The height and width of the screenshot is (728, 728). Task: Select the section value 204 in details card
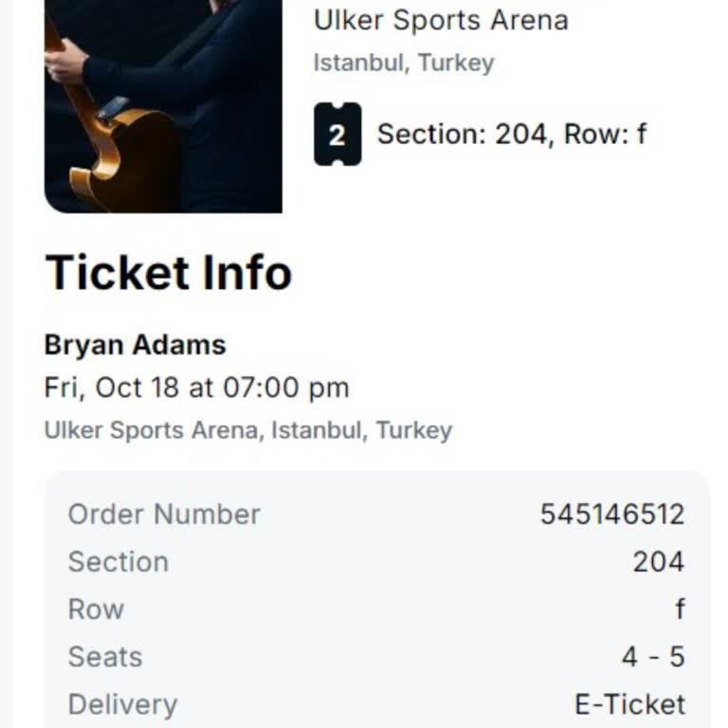tap(658, 561)
